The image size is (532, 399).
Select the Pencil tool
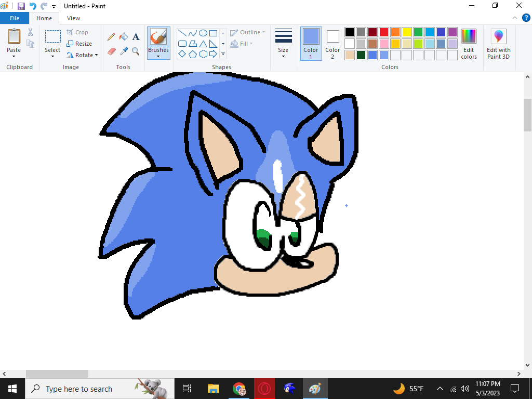(111, 37)
